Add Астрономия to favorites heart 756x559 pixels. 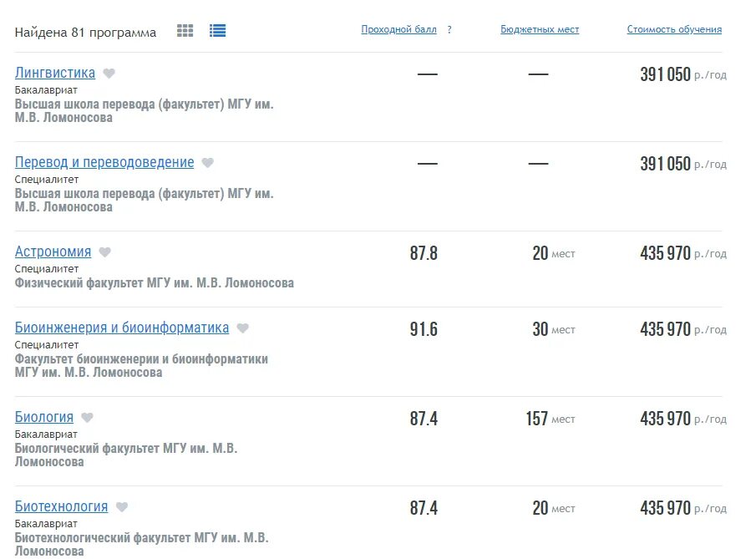point(104,252)
